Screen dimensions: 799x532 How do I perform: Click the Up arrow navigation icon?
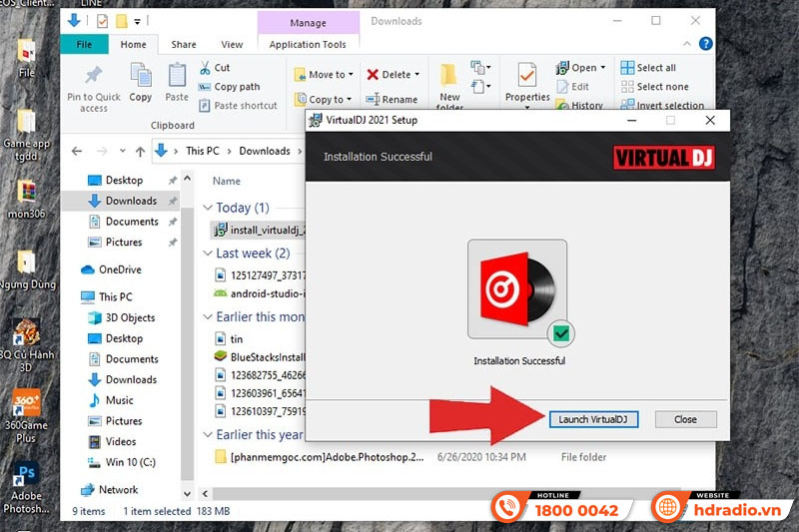[140, 151]
